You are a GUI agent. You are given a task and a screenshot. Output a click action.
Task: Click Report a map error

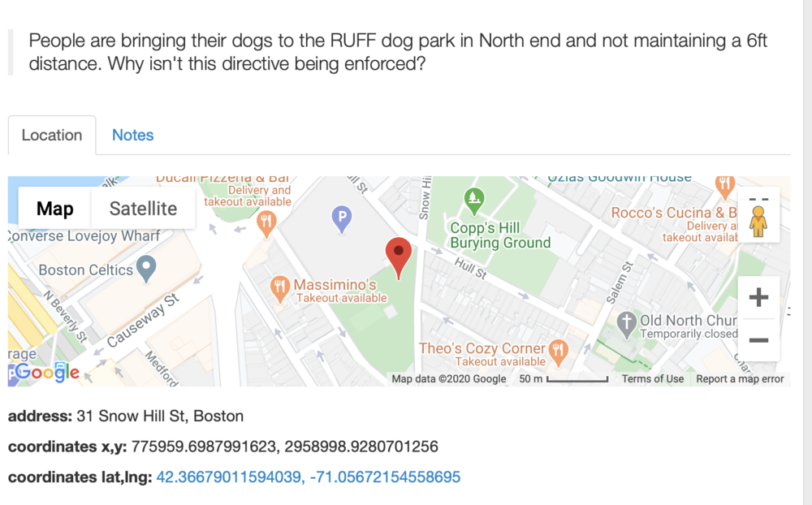pyautogui.click(x=740, y=378)
